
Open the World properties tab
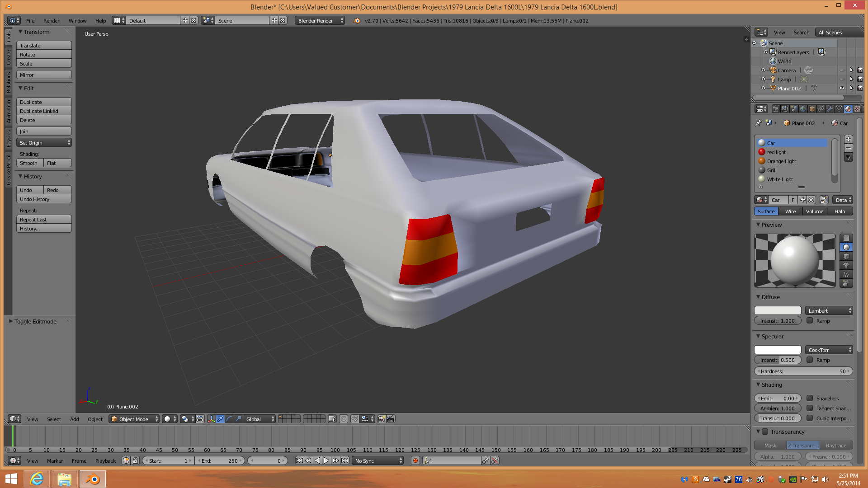[x=803, y=109]
